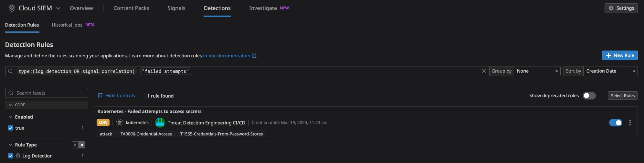Switch to the Signals tab
The width and height of the screenshot is (644, 163).
176,8
